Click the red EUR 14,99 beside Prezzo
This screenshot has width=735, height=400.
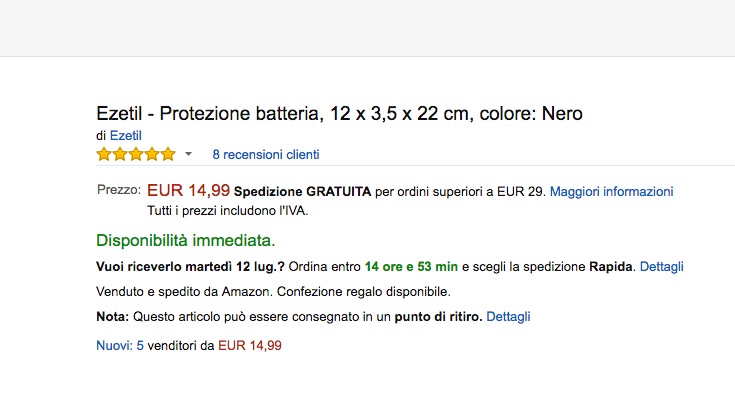[x=188, y=190]
